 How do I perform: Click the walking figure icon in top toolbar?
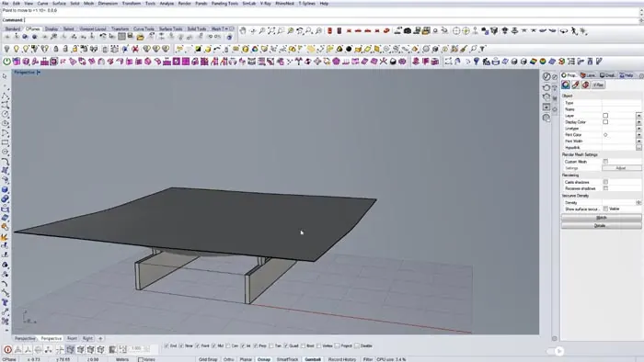(x=574, y=30)
